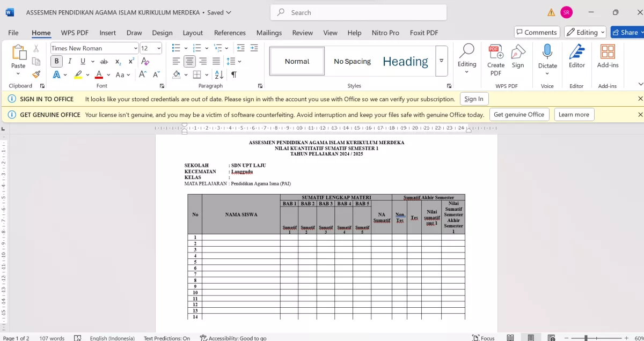Image resolution: width=644 pixels, height=341 pixels.
Task: Expand the numbering list options arrow
Action: tap(206, 48)
